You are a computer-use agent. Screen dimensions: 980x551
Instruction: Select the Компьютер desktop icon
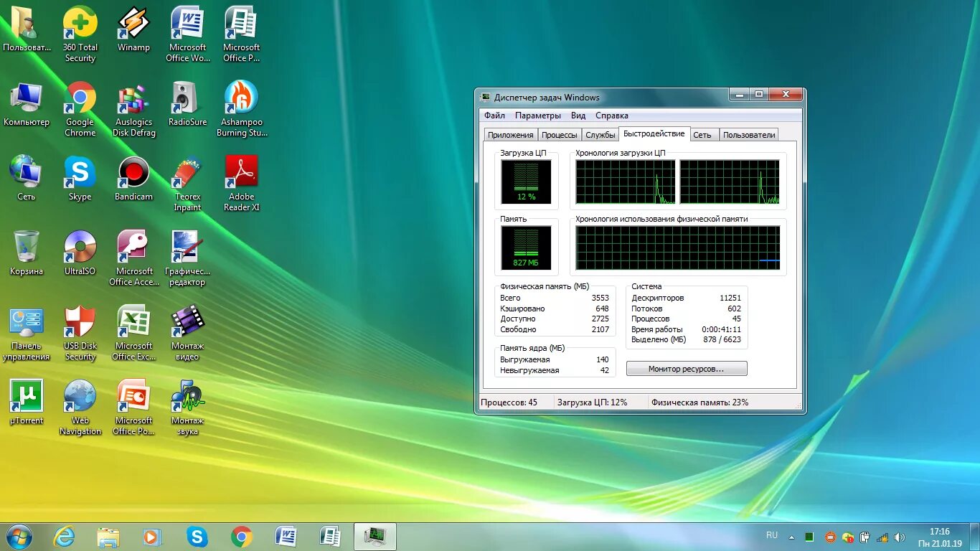(27, 104)
